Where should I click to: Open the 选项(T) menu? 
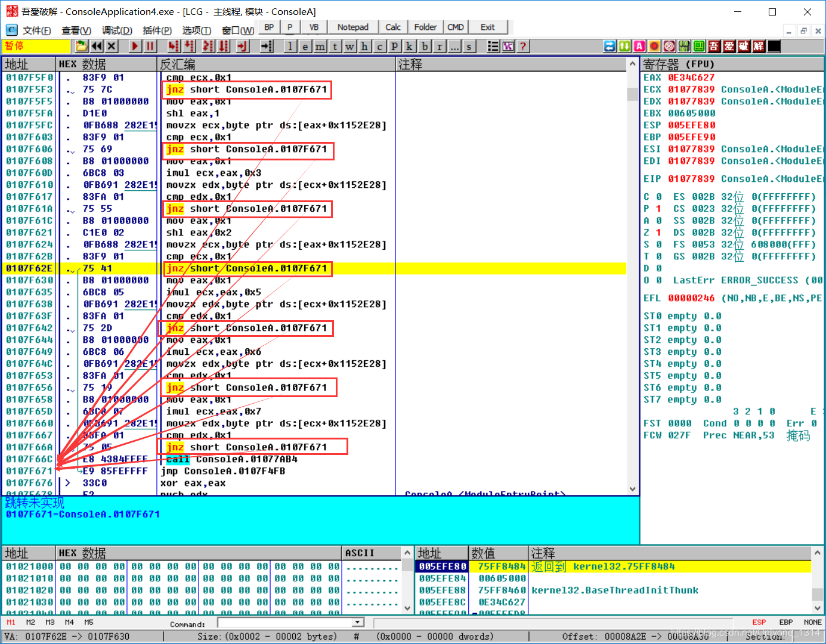click(x=197, y=30)
